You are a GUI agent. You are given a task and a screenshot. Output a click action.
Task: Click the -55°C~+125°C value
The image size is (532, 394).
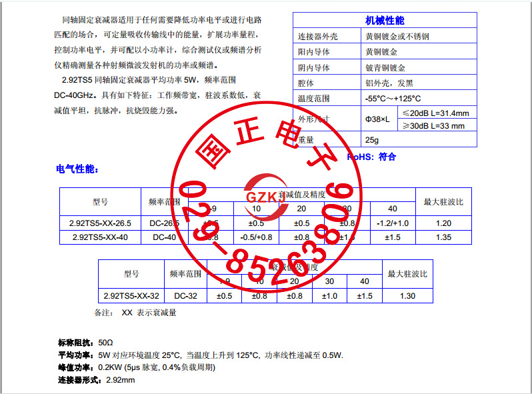(x=393, y=99)
